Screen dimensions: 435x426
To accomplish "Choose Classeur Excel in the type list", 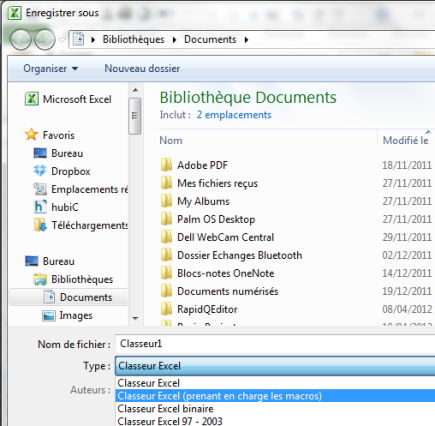I will tap(275, 383).
